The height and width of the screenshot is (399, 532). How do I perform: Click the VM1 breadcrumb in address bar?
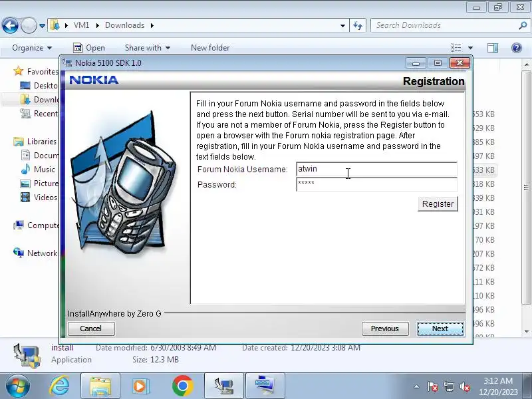(81, 25)
